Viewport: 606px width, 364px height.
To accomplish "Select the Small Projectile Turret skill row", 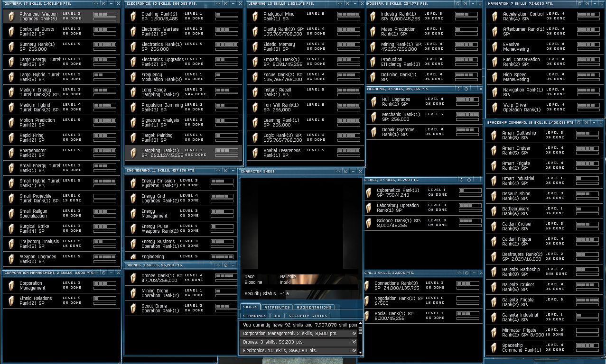I will (x=62, y=199).
